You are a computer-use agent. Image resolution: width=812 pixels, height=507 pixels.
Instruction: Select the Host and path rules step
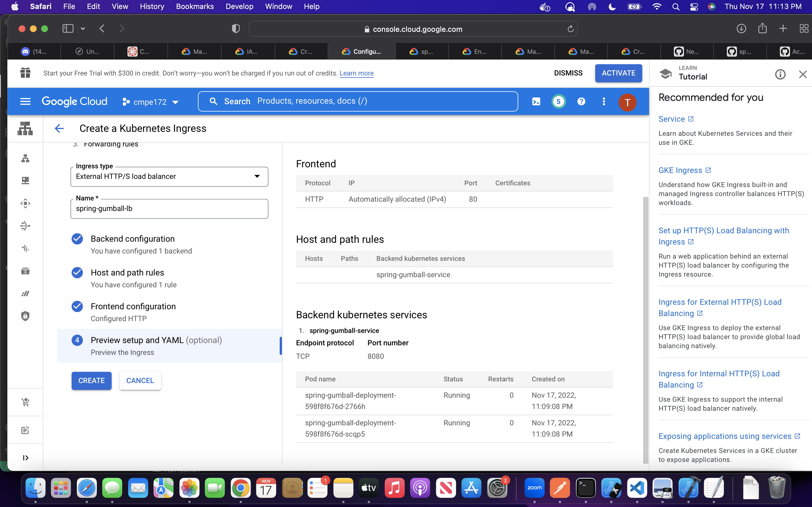point(127,273)
